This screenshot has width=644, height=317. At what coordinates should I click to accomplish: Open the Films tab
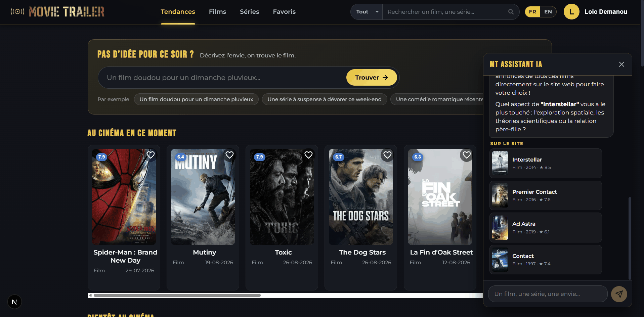coord(217,12)
